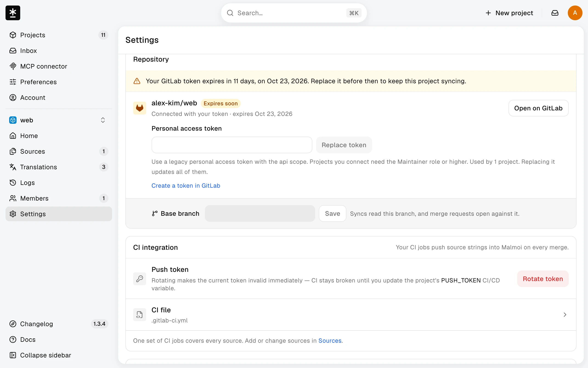Open the Account page
The height and width of the screenshot is (368, 588).
click(59, 98)
